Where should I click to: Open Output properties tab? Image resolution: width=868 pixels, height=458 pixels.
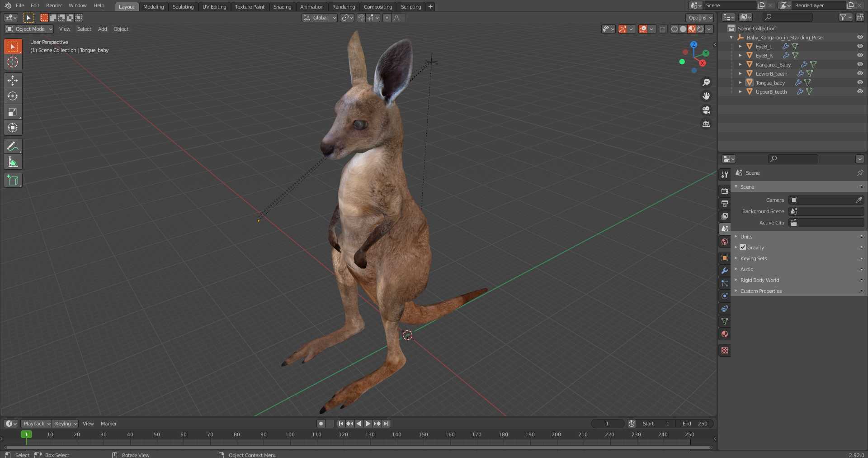coord(725,204)
